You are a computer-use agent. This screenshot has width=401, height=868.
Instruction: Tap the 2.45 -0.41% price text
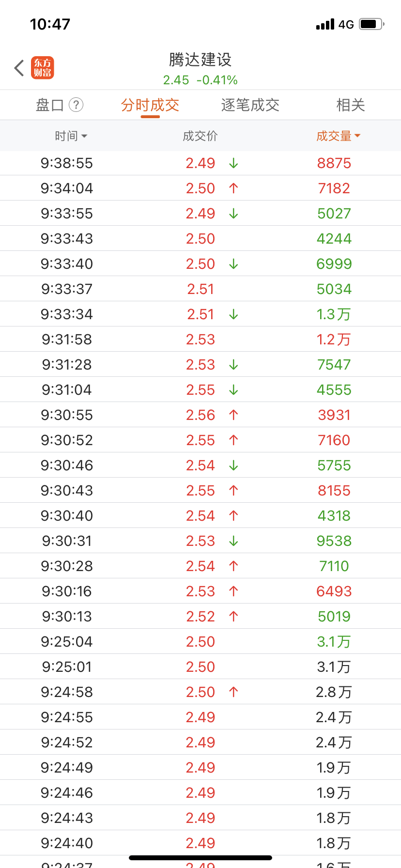click(x=200, y=80)
